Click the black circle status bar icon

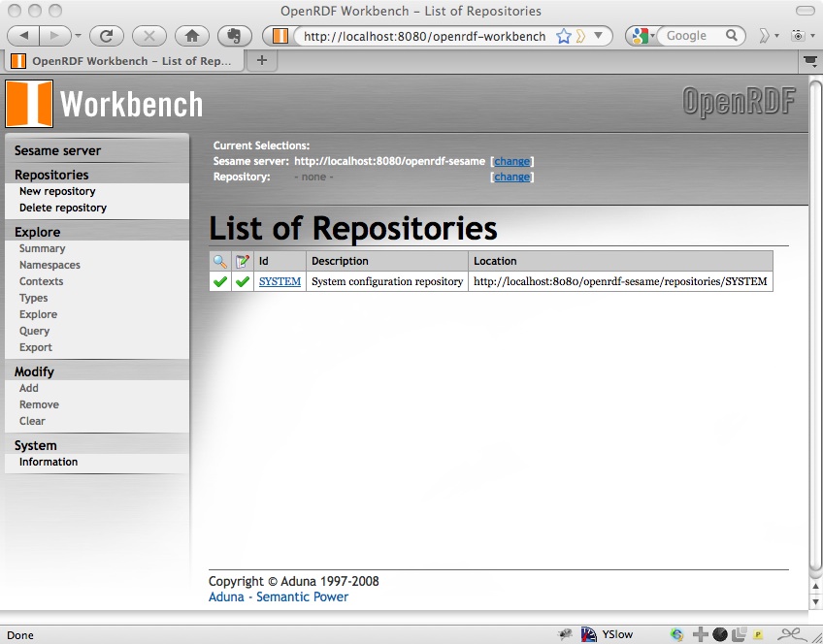(720, 634)
